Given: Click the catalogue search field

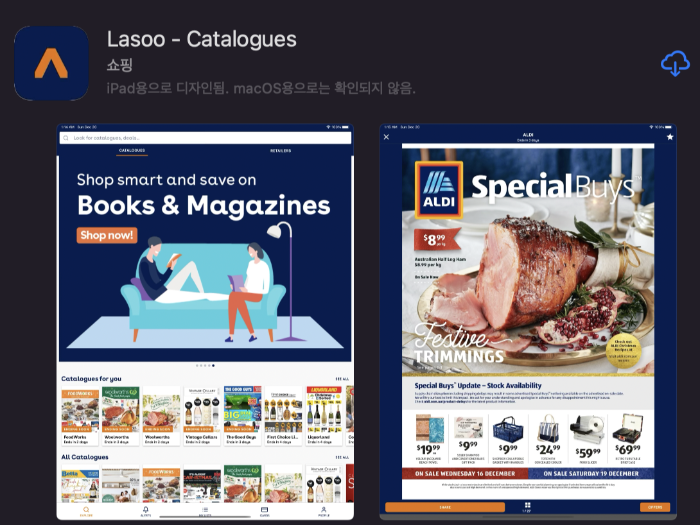Looking at the screenshot, I should click(x=205, y=138).
